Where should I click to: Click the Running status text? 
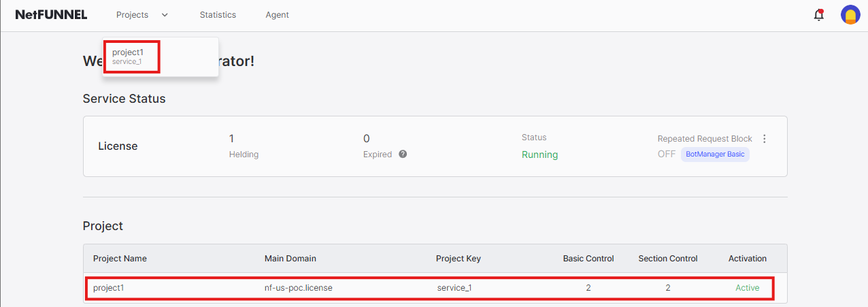click(x=539, y=155)
